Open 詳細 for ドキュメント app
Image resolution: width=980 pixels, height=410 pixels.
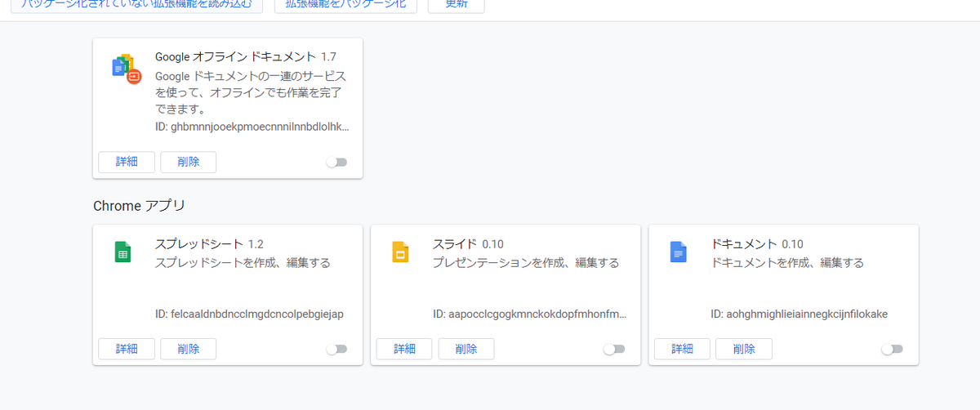pos(682,349)
